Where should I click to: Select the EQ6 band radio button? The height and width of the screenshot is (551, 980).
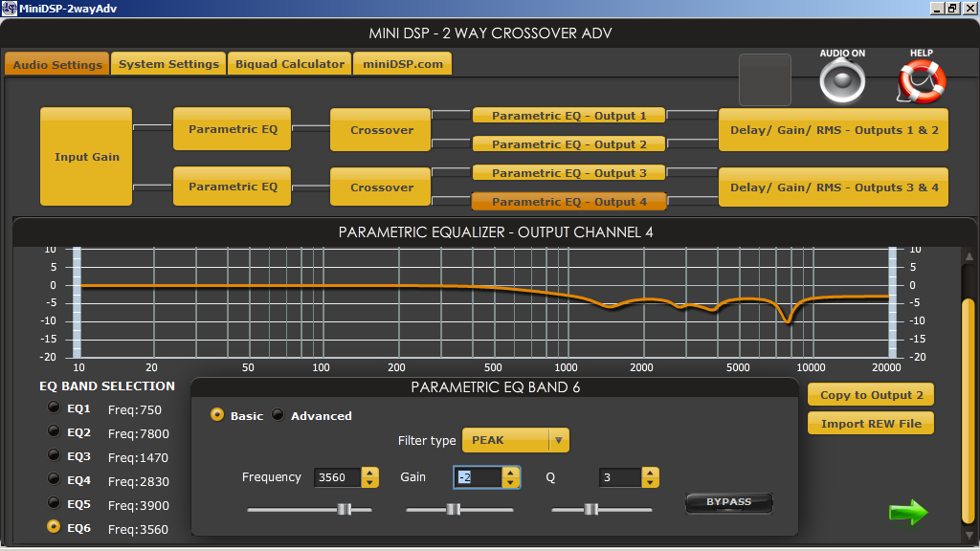(54, 527)
